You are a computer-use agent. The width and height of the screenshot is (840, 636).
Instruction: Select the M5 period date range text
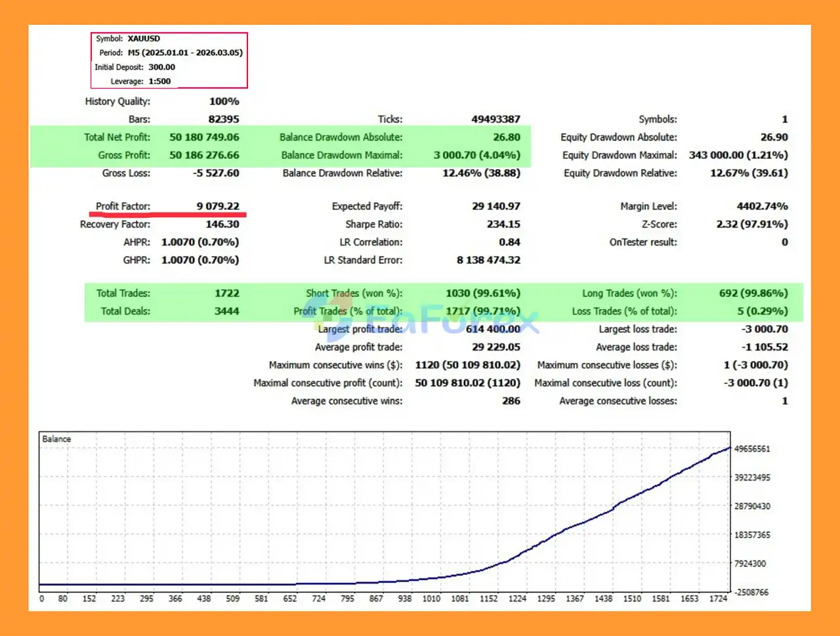(x=185, y=53)
